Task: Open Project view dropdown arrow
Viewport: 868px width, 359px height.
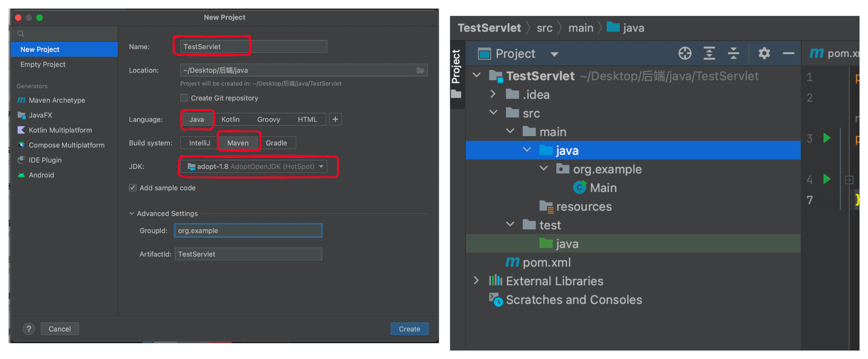Action: (x=554, y=54)
